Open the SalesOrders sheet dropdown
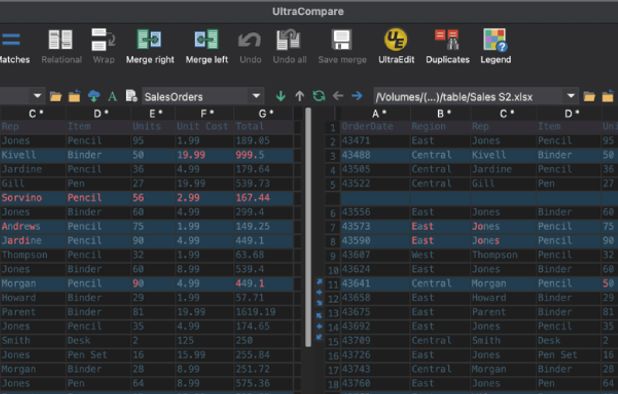Viewport: 618px width, 394px height. click(256, 96)
